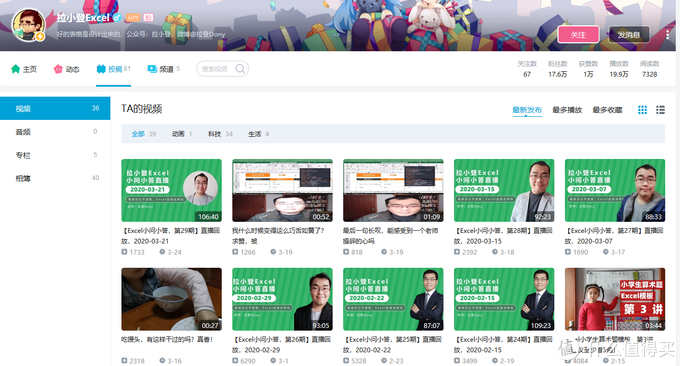
Task: Switch to grid view layout icon
Action: point(642,110)
